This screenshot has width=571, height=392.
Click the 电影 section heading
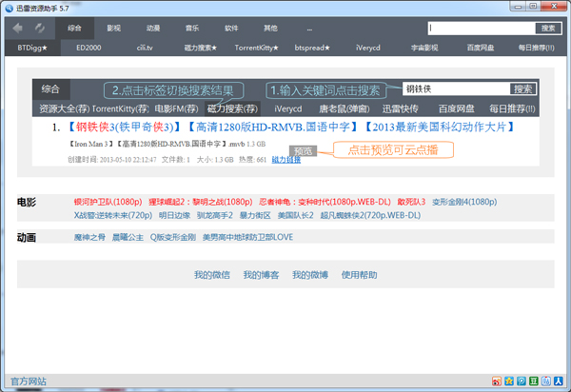[x=27, y=202]
